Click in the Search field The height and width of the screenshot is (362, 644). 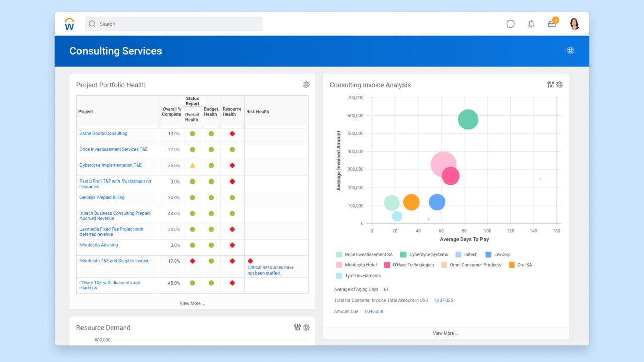174,24
